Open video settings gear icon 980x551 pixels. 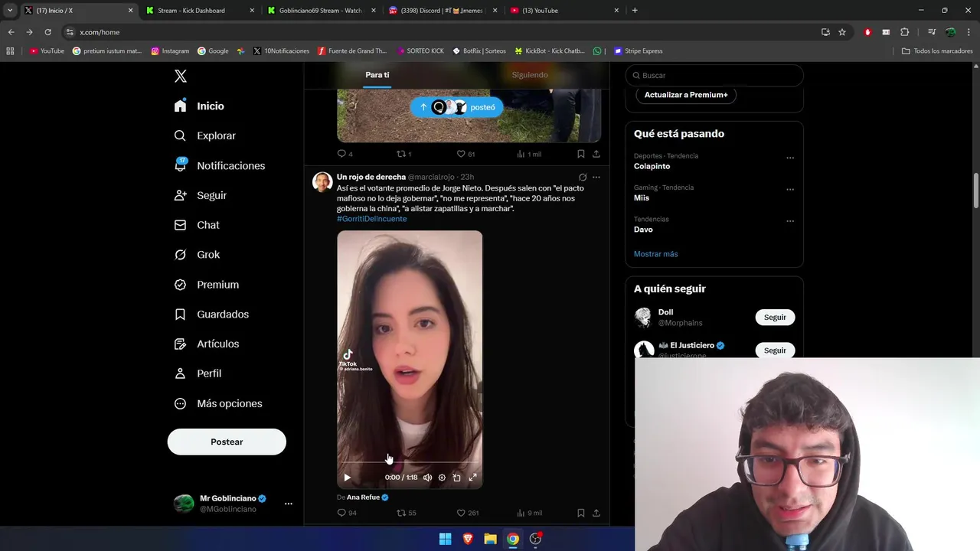point(442,478)
